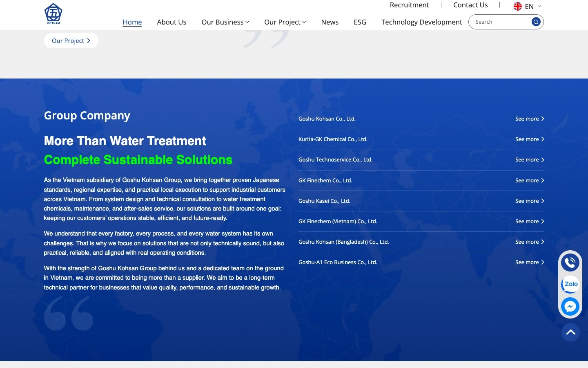Expand the Our Project menu
The image size is (588, 368).
[285, 22]
